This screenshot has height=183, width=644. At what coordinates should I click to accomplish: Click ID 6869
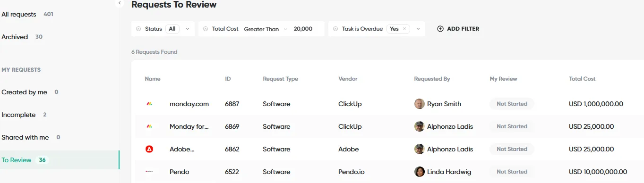click(x=232, y=126)
